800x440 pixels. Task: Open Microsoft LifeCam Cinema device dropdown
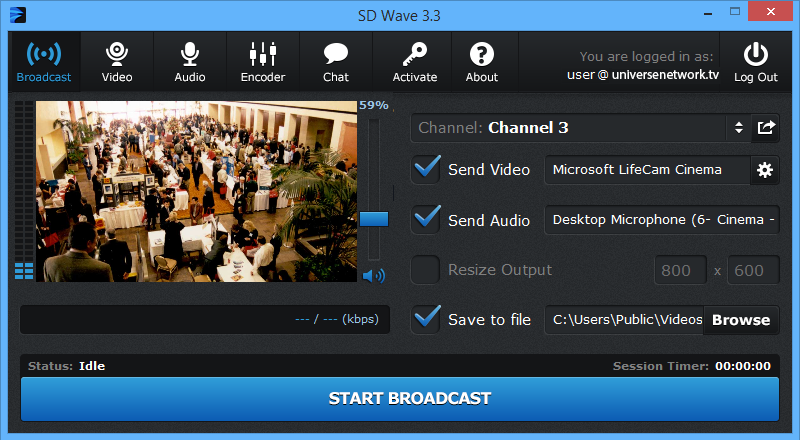point(647,170)
